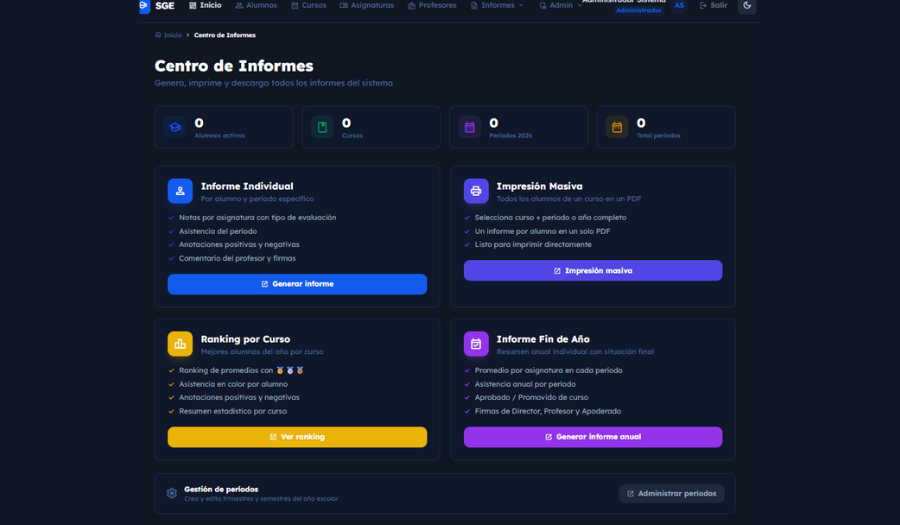
Task: Open Administrar periodos button
Action: [672, 493]
